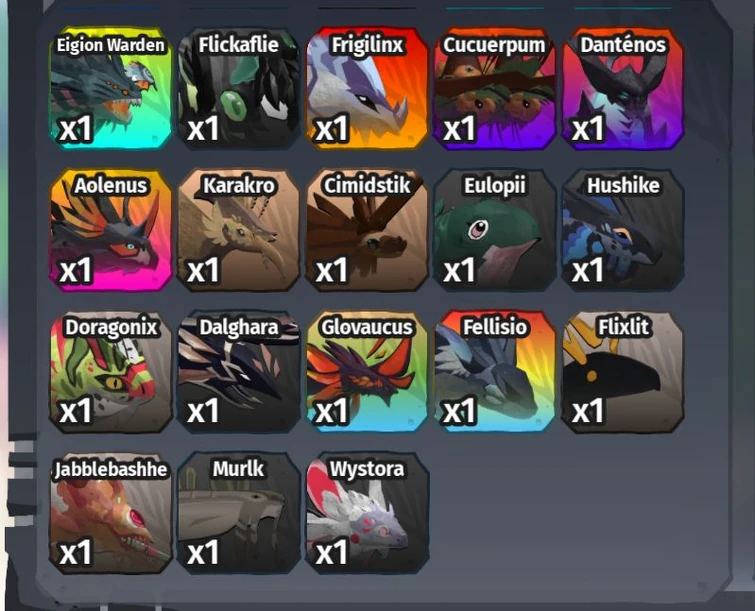Click the Murlk creature tile
The width and height of the screenshot is (755, 611).
pyautogui.click(x=238, y=513)
